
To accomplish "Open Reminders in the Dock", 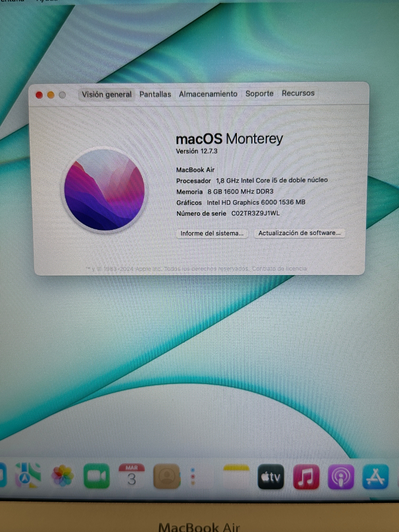I will (193, 476).
